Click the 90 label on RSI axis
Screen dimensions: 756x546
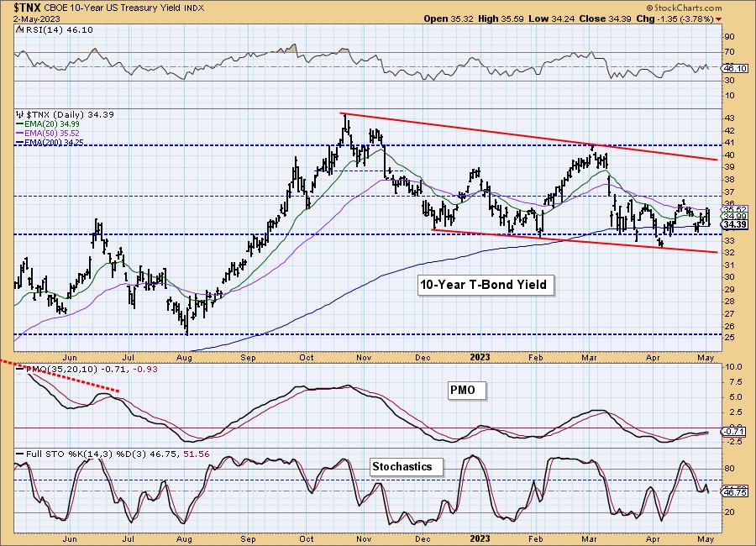(729, 37)
